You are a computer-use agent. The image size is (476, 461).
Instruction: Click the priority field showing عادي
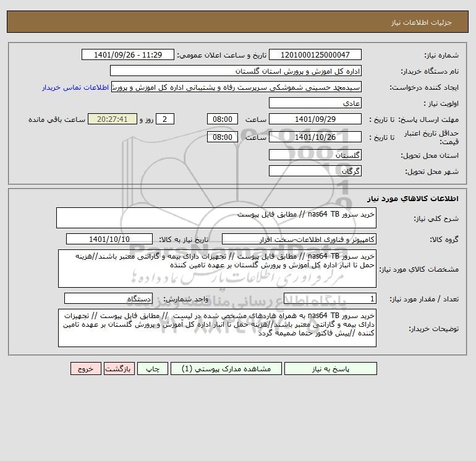tap(315, 103)
